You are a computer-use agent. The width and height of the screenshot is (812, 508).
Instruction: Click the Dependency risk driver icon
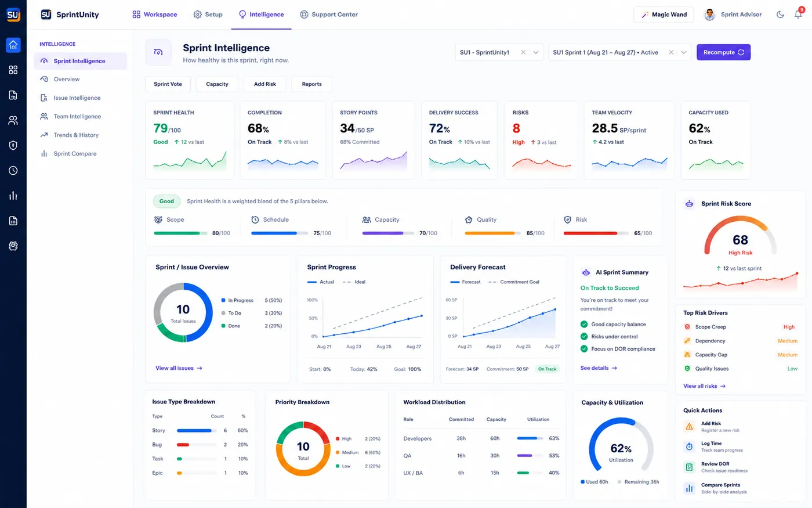(x=687, y=341)
